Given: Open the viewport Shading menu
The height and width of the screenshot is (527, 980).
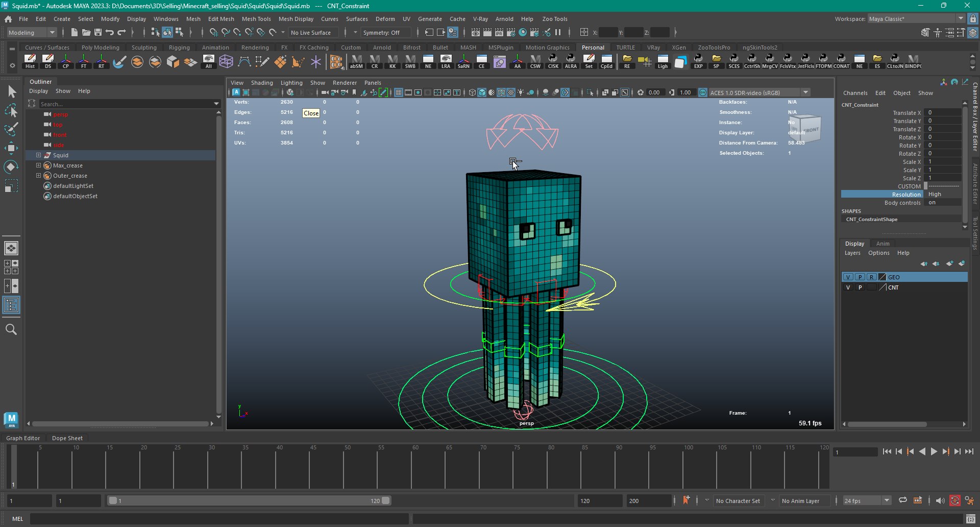Looking at the screenshot, I should [262, 83].
